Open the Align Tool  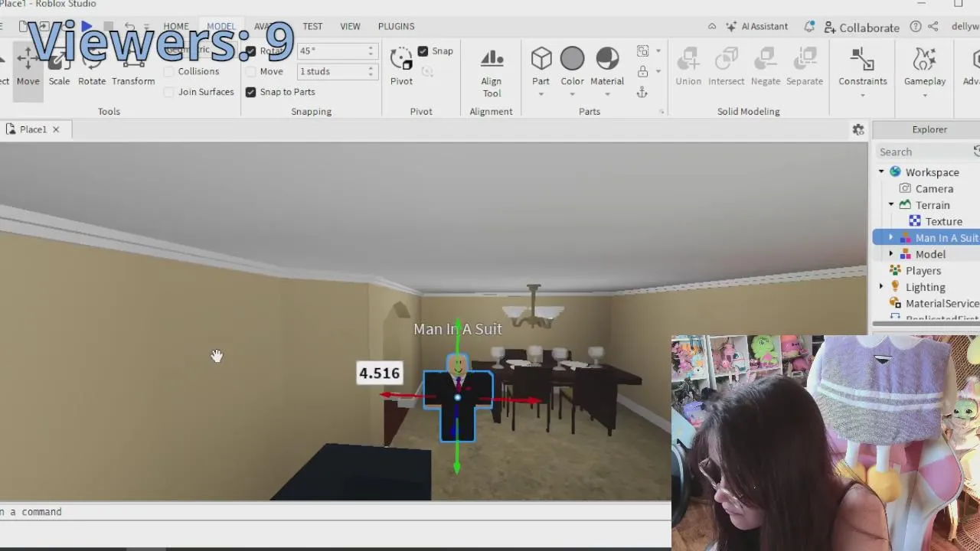click(x=492, y=73)
